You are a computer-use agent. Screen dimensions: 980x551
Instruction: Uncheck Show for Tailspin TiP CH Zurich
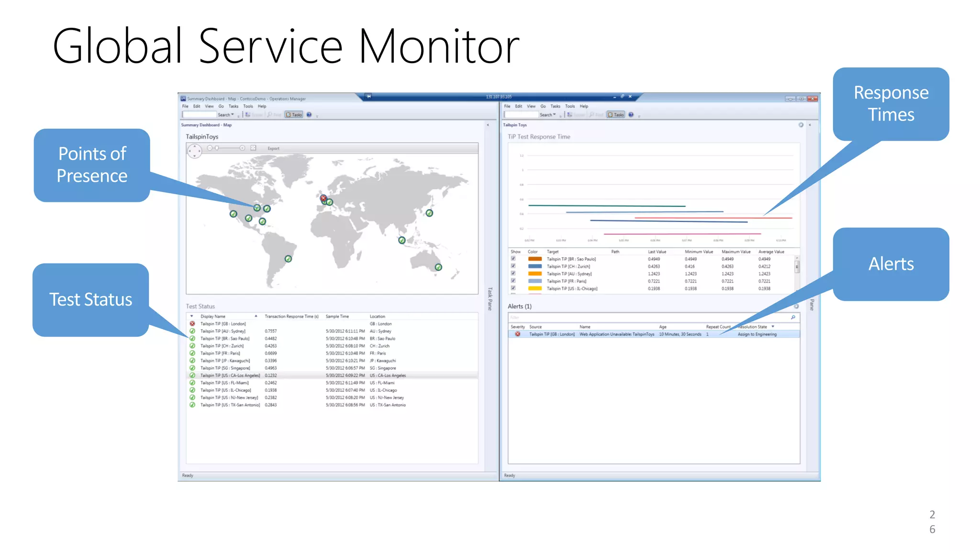[513, 266]
